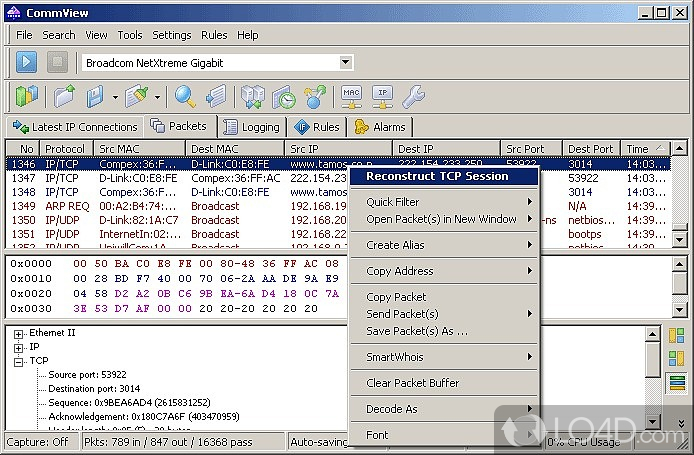
Task: Sort packets by Protocol column header
Action: [x=65, y=149]
